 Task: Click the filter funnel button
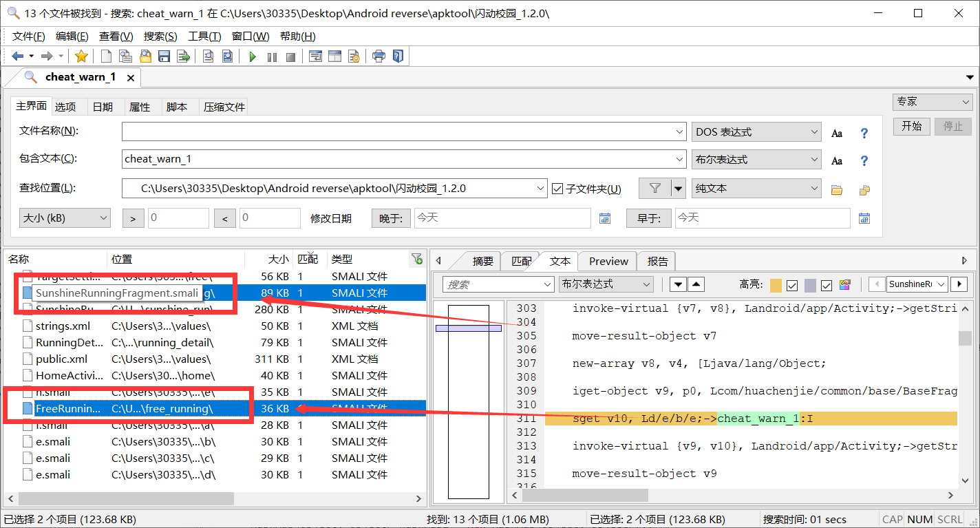click(655, 188)
